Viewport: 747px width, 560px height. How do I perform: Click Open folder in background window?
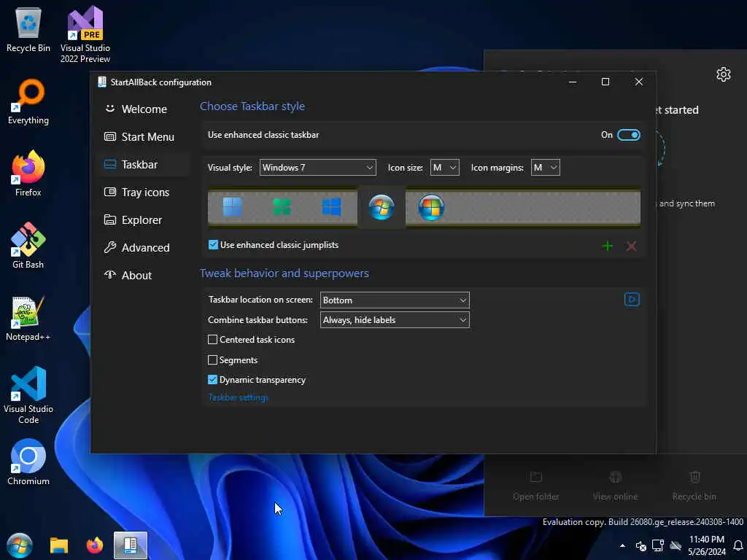tap(536, 486)
